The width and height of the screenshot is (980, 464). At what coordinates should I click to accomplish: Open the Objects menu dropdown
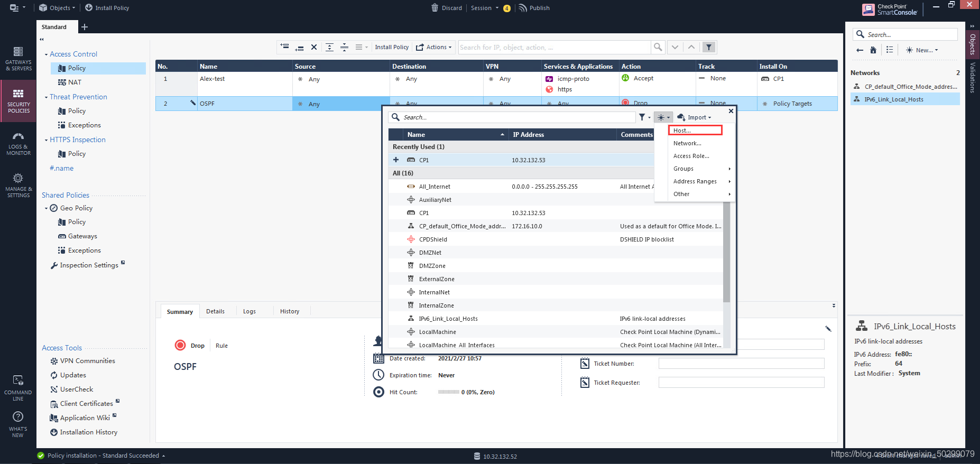57,8
